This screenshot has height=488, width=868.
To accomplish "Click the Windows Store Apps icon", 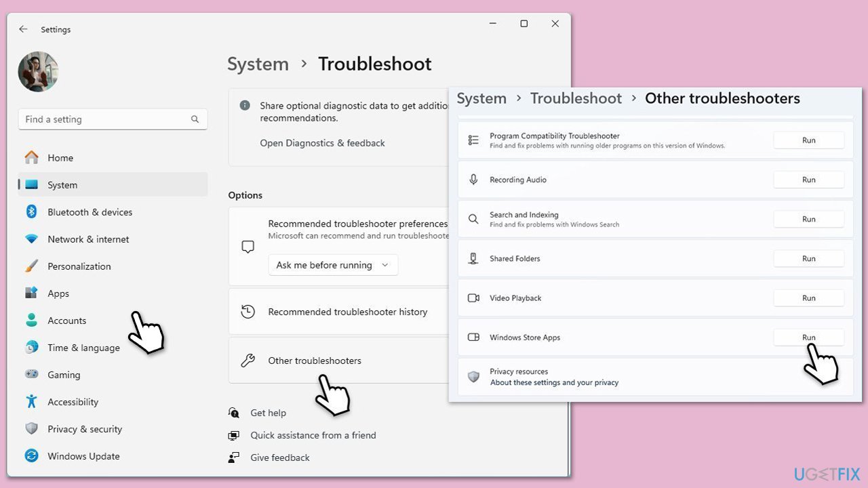I will point(474,337).
